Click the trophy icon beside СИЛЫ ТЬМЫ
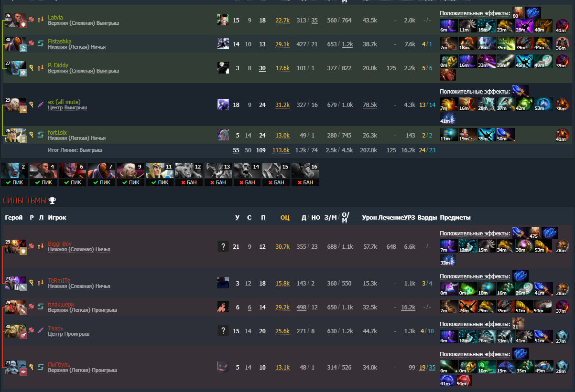 point(53,201)
